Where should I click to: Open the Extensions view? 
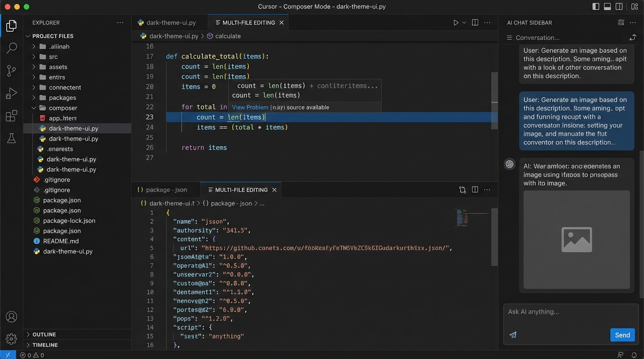[11, 115]
